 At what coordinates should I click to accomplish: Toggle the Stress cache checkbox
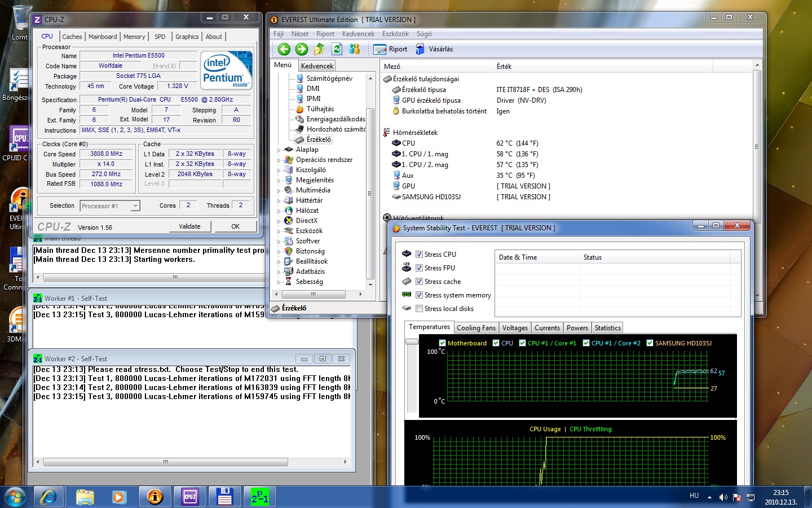(419, 282)
